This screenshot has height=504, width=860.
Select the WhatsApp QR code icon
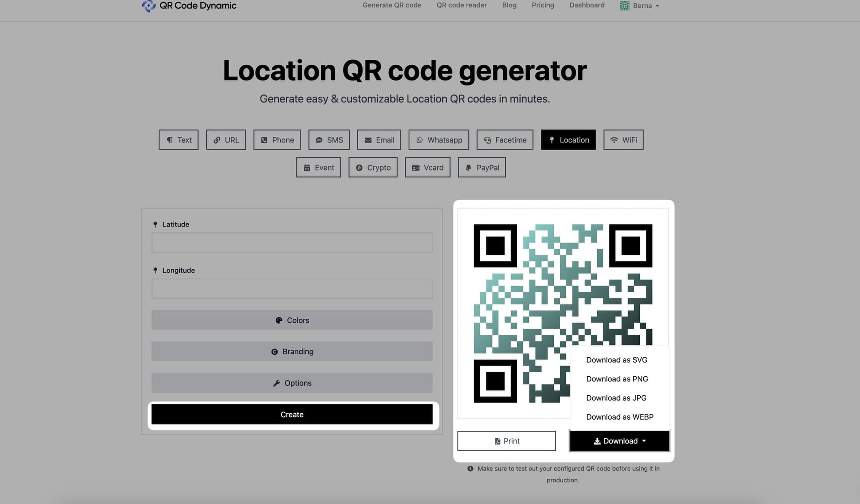419,140
